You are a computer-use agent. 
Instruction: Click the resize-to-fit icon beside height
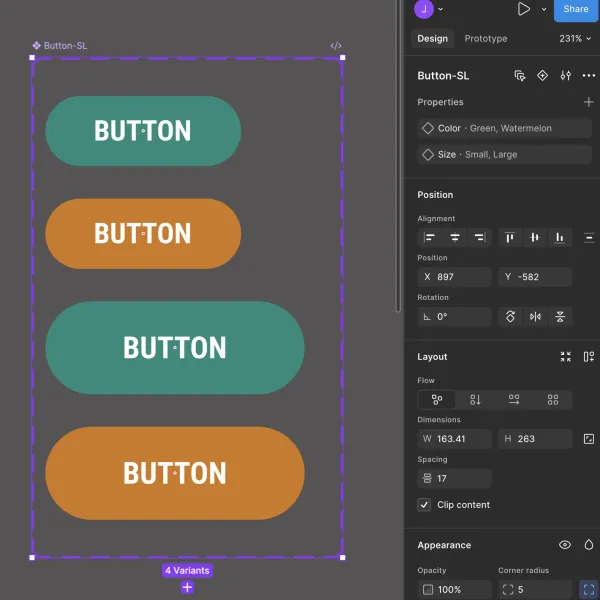[589, 439]
